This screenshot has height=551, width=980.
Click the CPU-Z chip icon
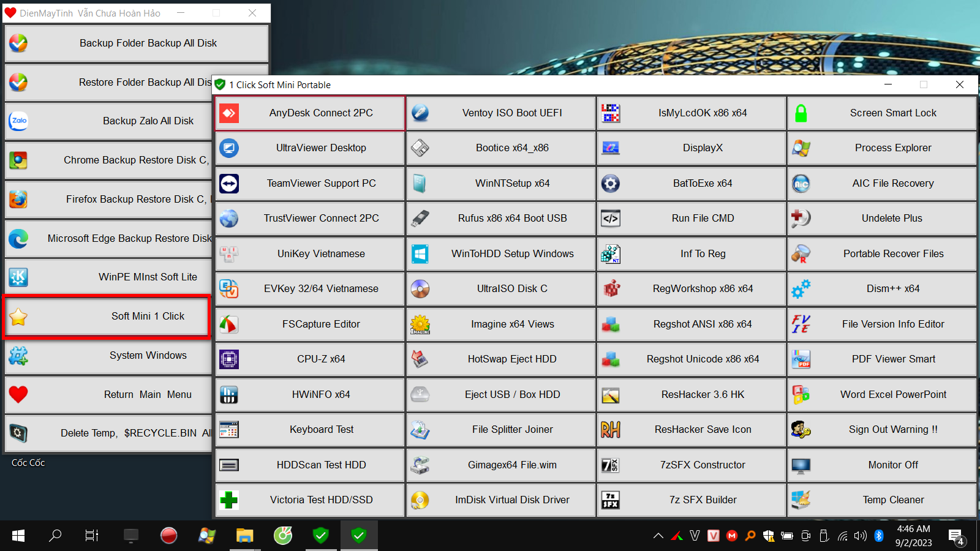pyautogui.click(x=229, y=359)
